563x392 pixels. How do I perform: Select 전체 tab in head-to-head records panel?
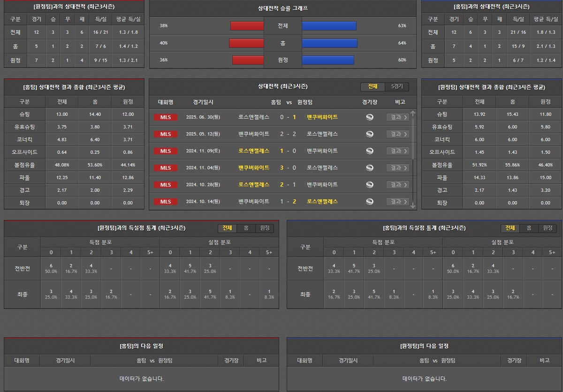(373, 87)
